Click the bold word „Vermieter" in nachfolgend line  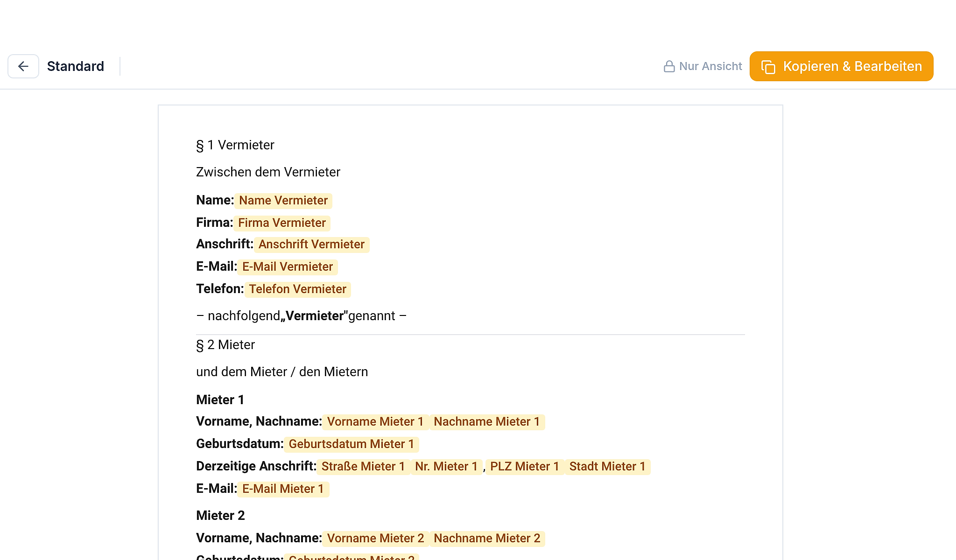[314, 316]
